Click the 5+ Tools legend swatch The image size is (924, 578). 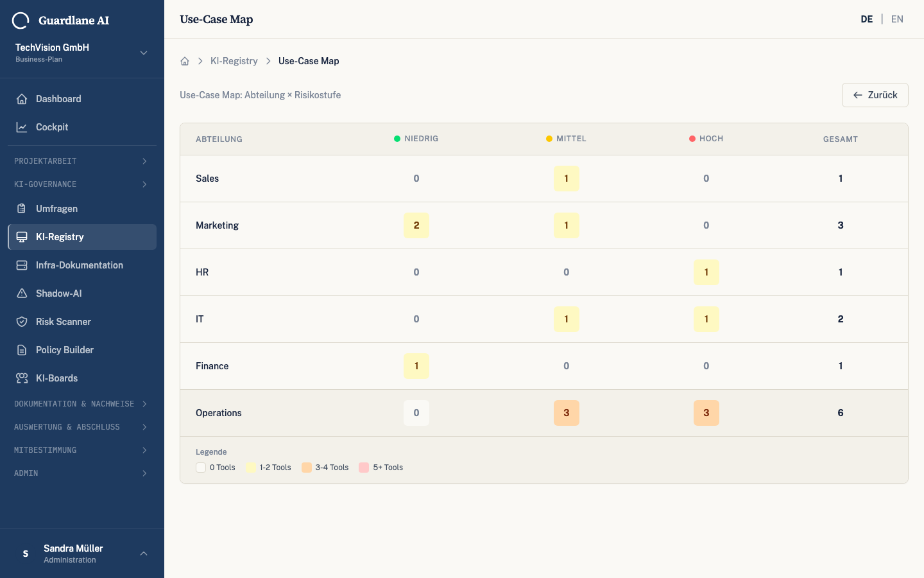click(364, 468)
